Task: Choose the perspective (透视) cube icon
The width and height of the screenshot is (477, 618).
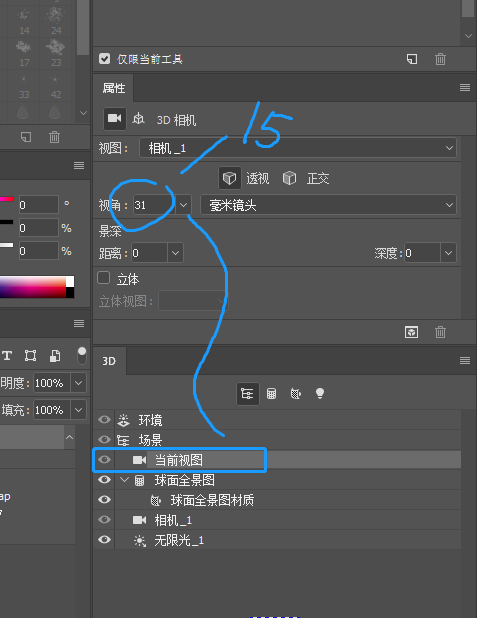Action: 229,178
